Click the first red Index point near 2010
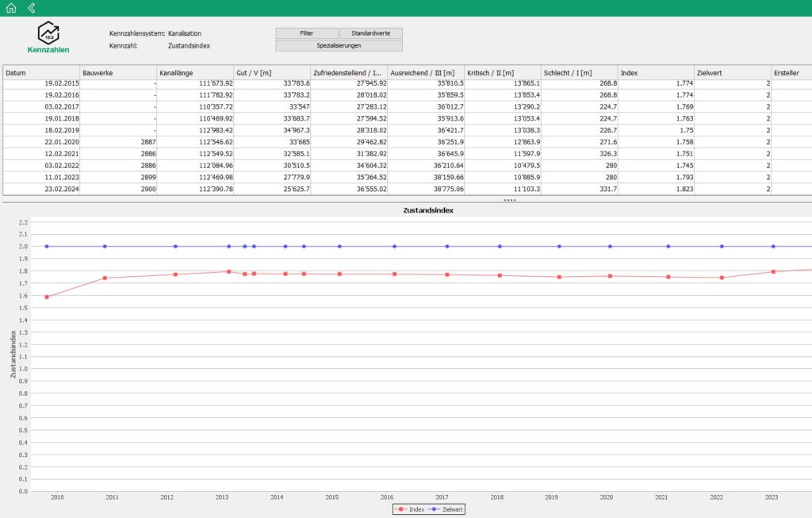Image resolution: width=812 pixels, height=518 pixels. coord(47,297)
